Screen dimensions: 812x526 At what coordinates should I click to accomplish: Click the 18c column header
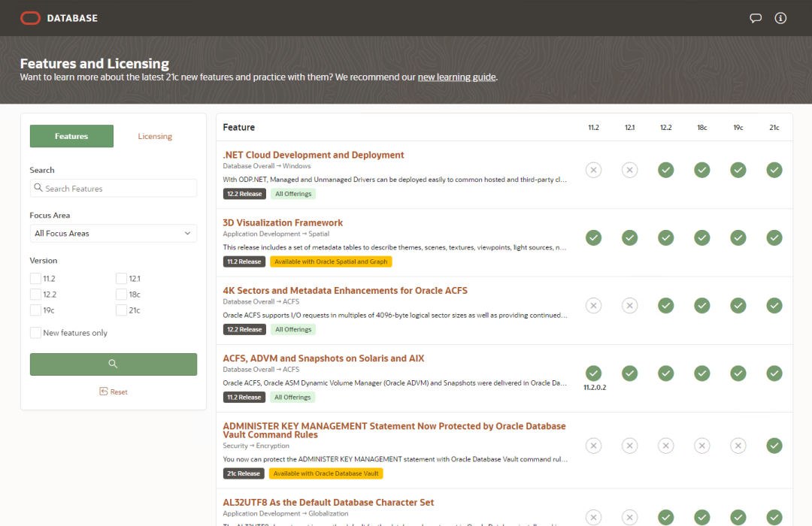[702, 127]
